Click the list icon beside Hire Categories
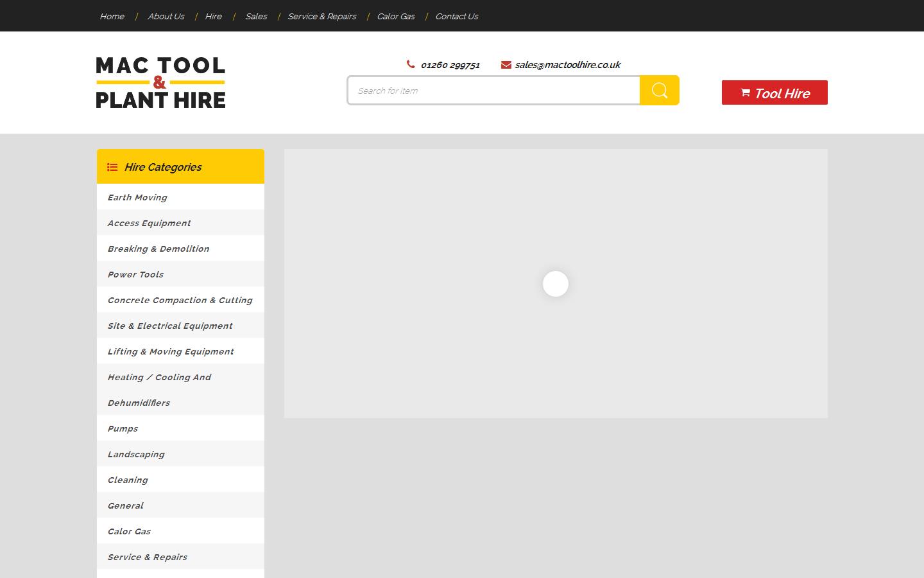Image resolution: width=924 pixels, height=578 pixels. click(x=112, y=167)
